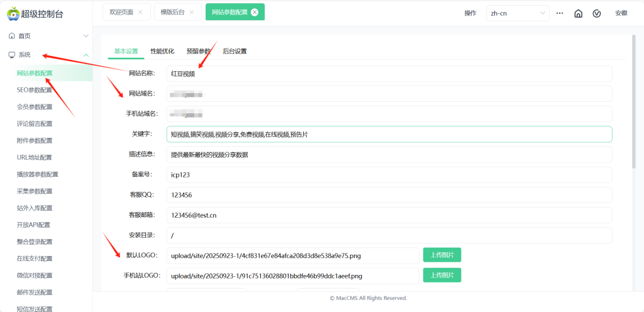Open the 基本设置 settings tab

[126, 52]
